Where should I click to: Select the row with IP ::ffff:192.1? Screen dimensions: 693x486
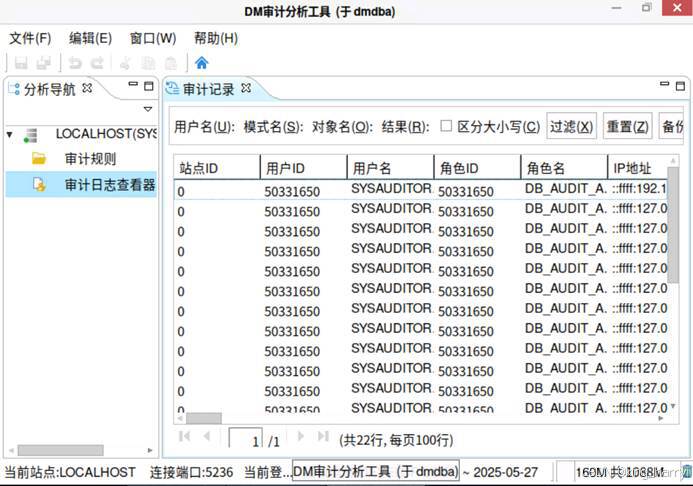tap(420, 190)
